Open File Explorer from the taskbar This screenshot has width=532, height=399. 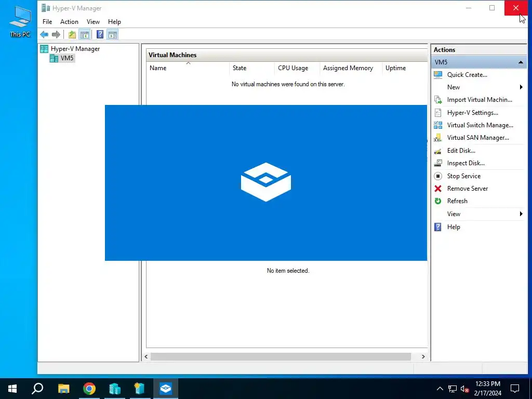(x=63, y=389)
